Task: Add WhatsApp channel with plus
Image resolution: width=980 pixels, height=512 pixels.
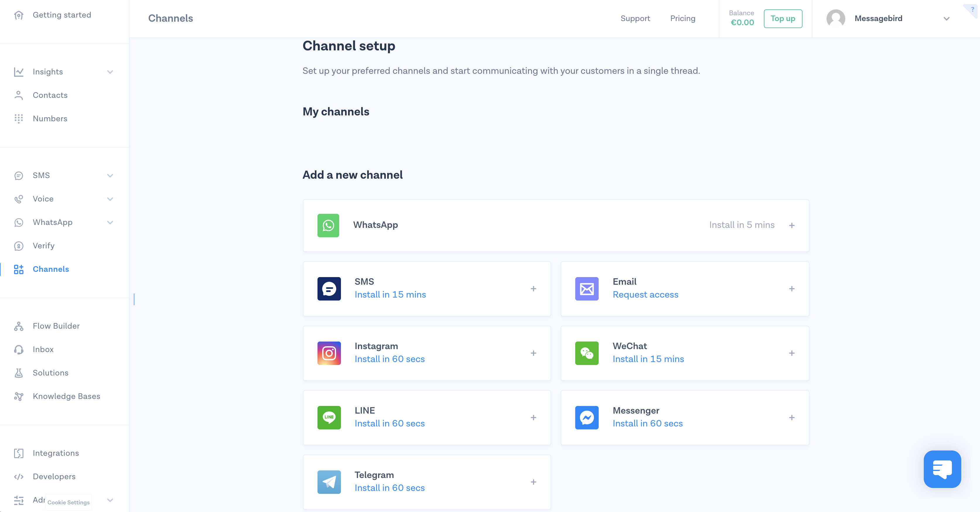Action: pos(792,226)
